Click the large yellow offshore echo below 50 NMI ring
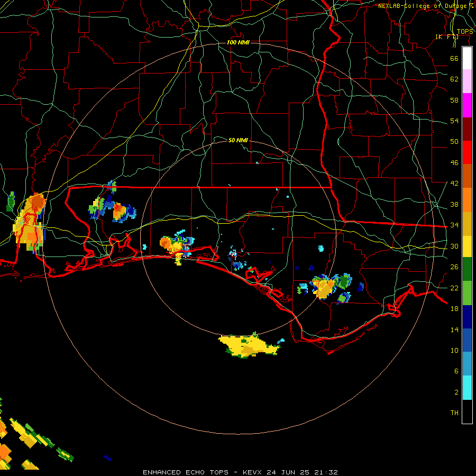Viewport: 476px width, 476px height. (249, 345)
